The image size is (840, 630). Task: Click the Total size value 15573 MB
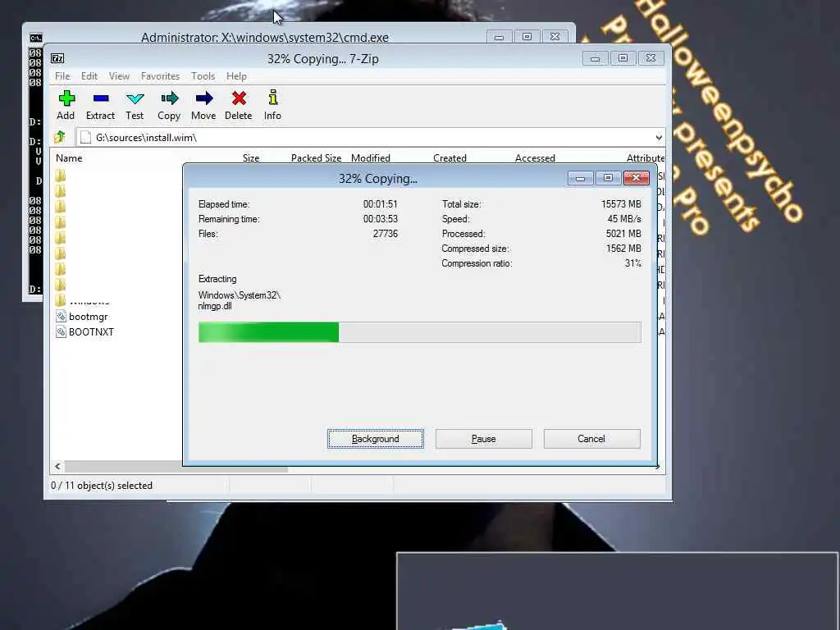tap(621, 204)
